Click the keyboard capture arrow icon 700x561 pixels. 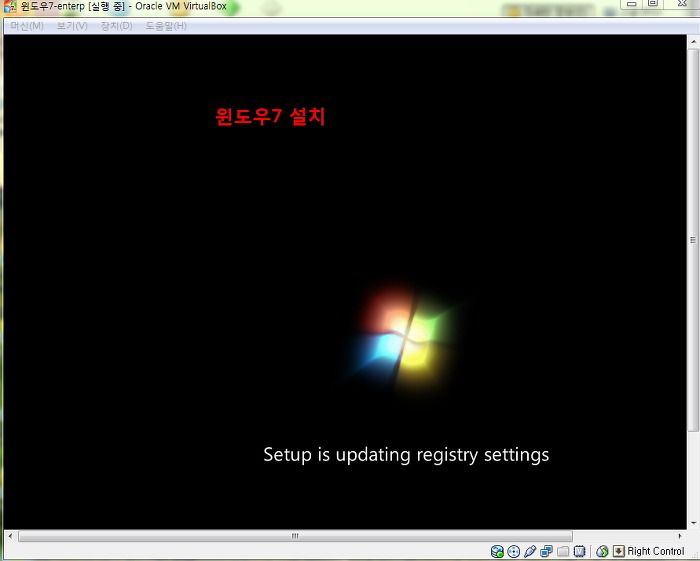pos(618,551)
